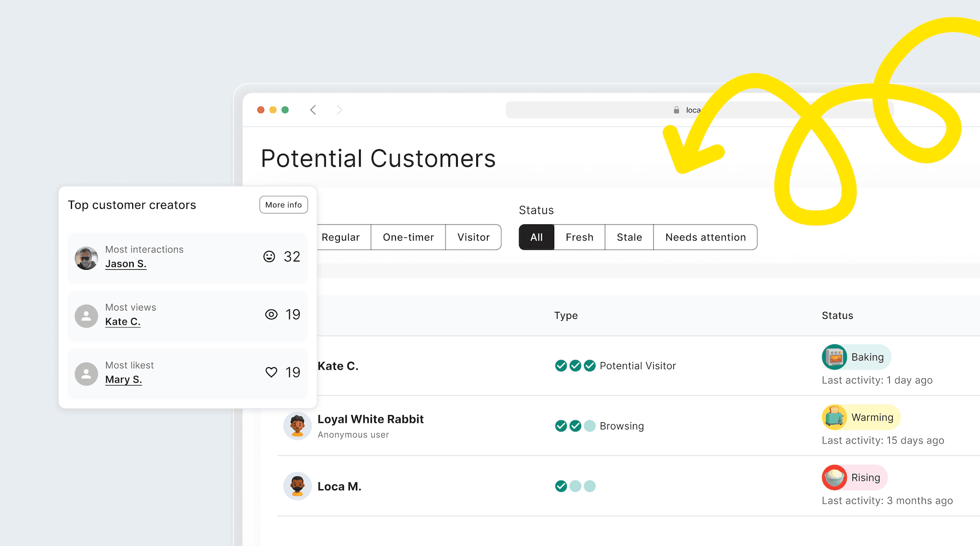
Task: Open Jason S. profile link
Action: 126,264
